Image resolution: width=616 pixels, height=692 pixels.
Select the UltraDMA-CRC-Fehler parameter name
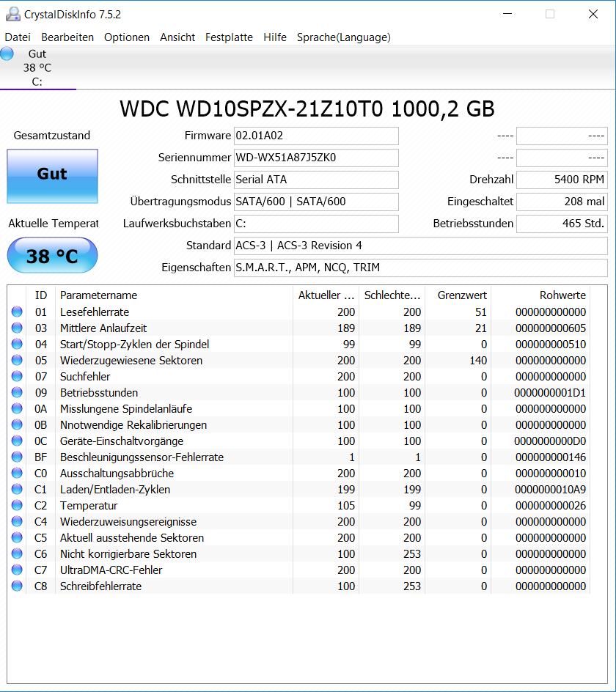coord(111,570)
